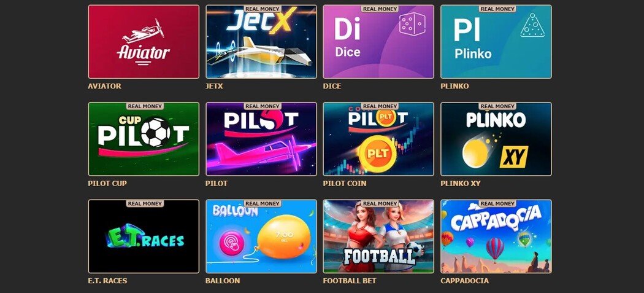Click the yellow XY badge on Plinko XY
The image size is (644, 293).
pos(514,157)
